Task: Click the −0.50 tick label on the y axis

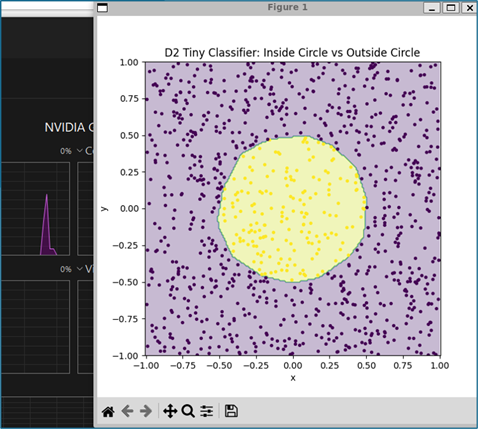Action: click(x=126, y=282)
